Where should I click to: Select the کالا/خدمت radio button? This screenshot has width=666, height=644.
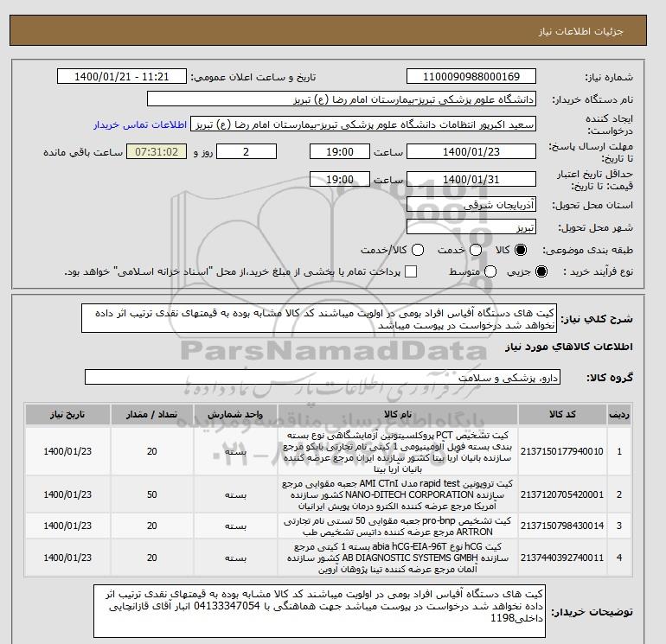[x=418, y=250]
